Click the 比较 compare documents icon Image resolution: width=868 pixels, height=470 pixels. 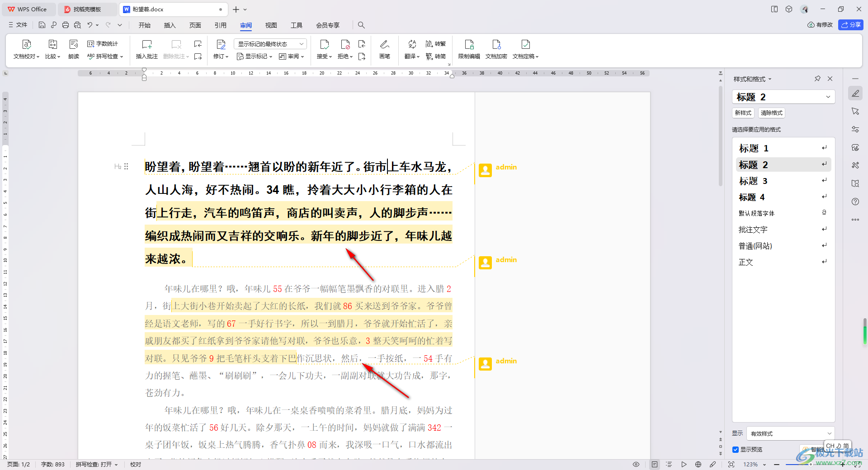[x=52, y=44]
